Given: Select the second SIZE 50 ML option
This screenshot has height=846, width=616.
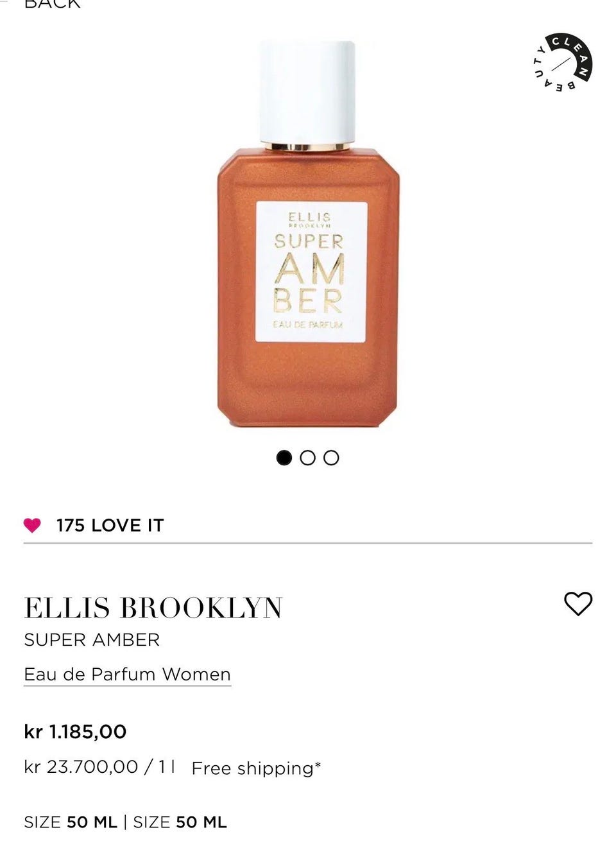Looking at the screenshot, I should tap(180, 823).
